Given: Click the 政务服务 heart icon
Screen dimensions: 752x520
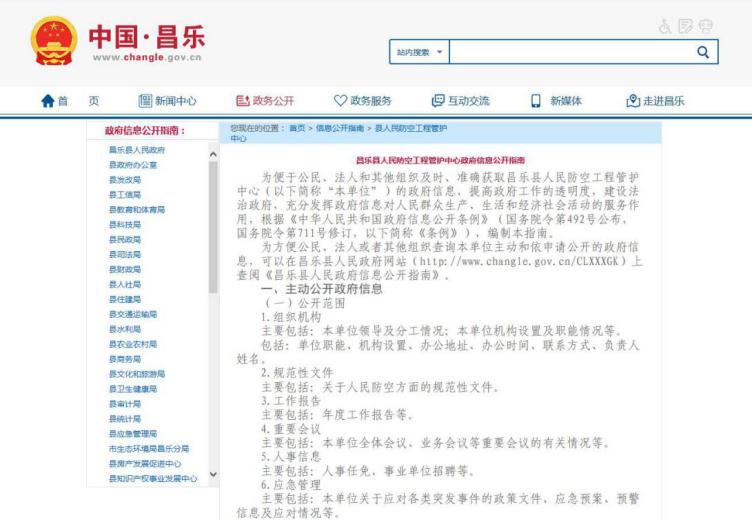Looking at the screenshot, I should 340,101.
